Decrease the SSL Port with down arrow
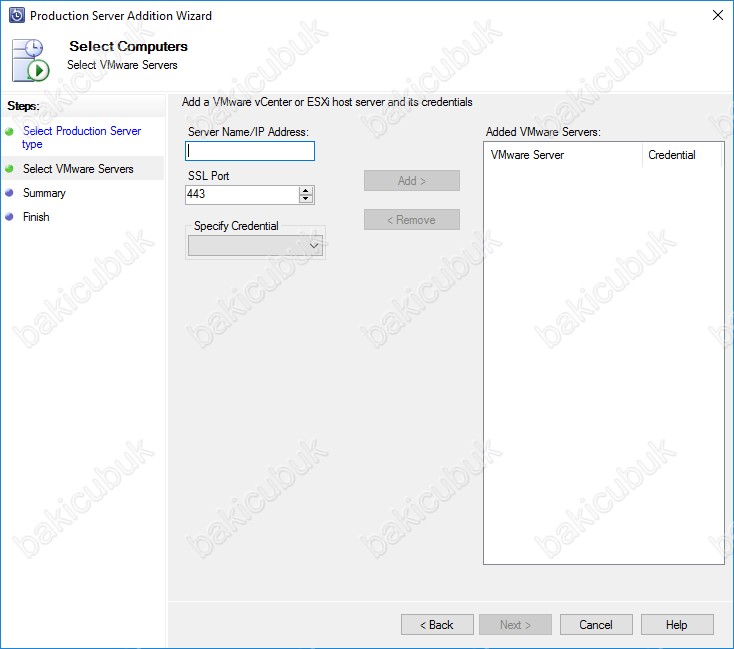 (306, 199)
